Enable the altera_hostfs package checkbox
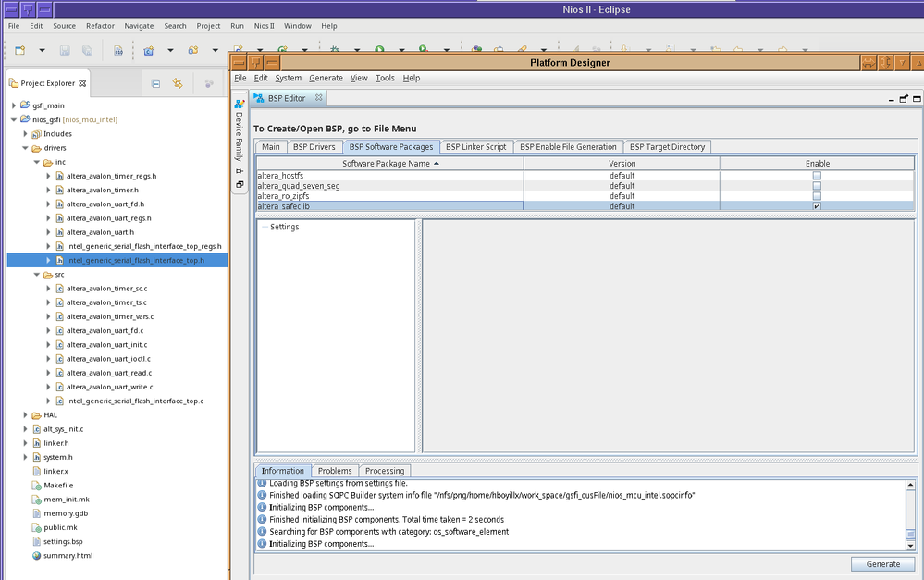 [x=817, y=176]
